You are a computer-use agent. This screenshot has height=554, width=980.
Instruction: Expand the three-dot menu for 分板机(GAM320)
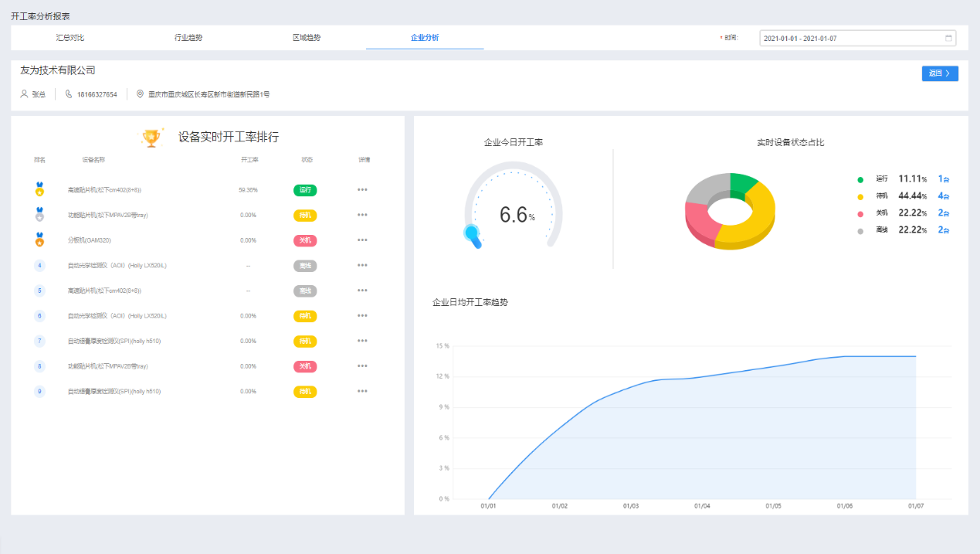(362, 240)
